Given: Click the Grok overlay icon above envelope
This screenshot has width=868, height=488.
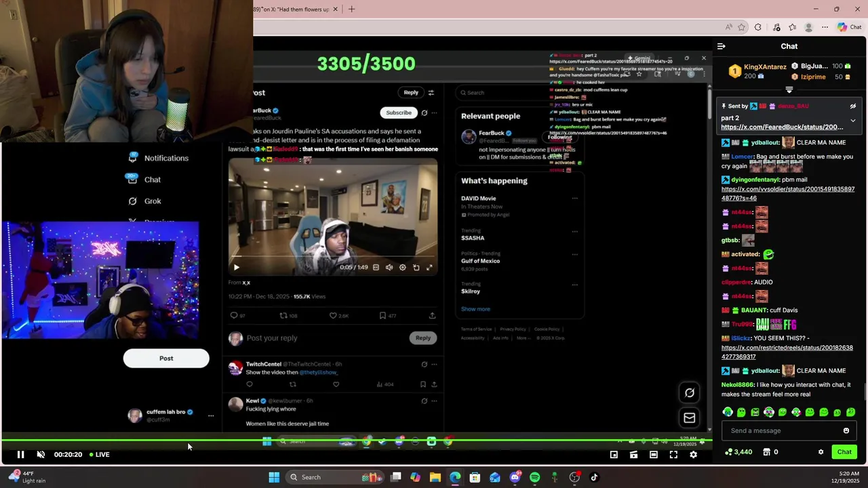Looking at the screenshot, I should coord(690,392).
